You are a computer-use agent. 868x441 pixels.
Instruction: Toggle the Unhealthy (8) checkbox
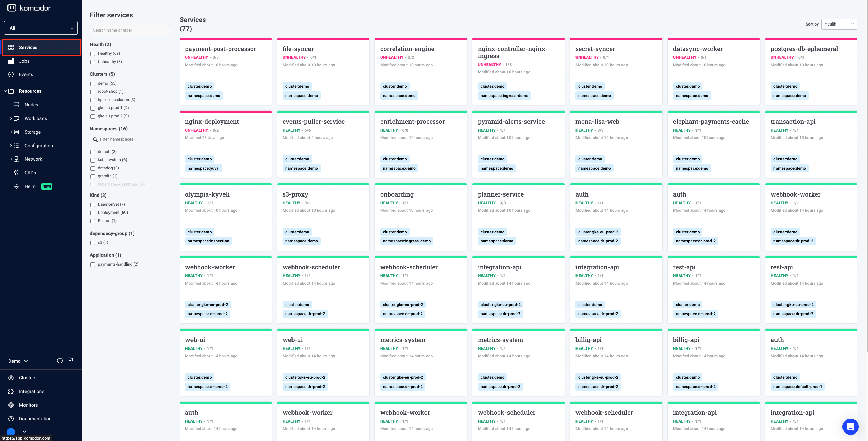click(x=93, y=62)
